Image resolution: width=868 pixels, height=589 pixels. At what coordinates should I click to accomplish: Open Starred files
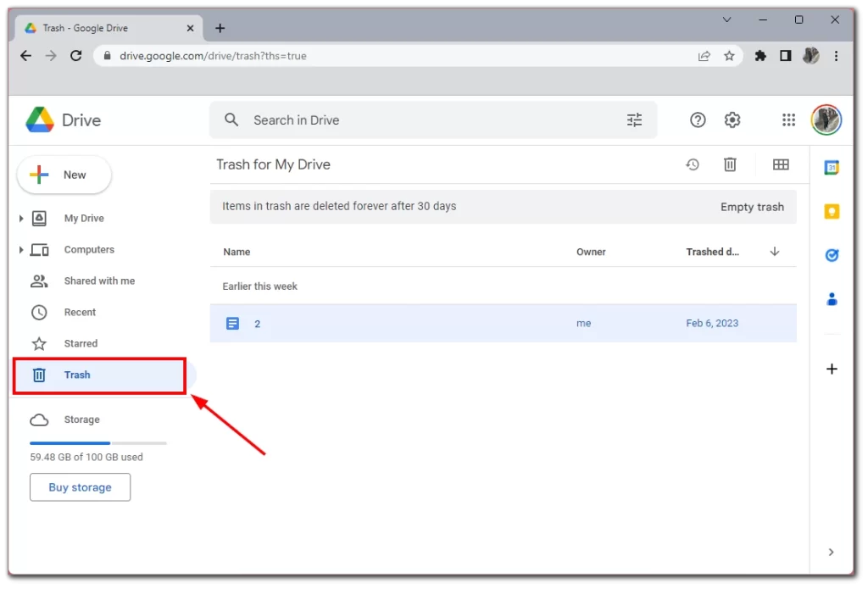pos(81,343)
